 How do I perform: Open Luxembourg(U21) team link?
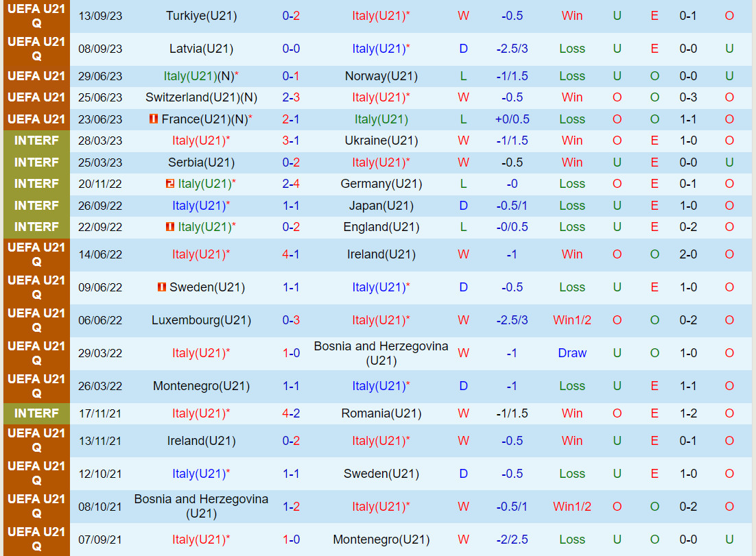point(202,320)
